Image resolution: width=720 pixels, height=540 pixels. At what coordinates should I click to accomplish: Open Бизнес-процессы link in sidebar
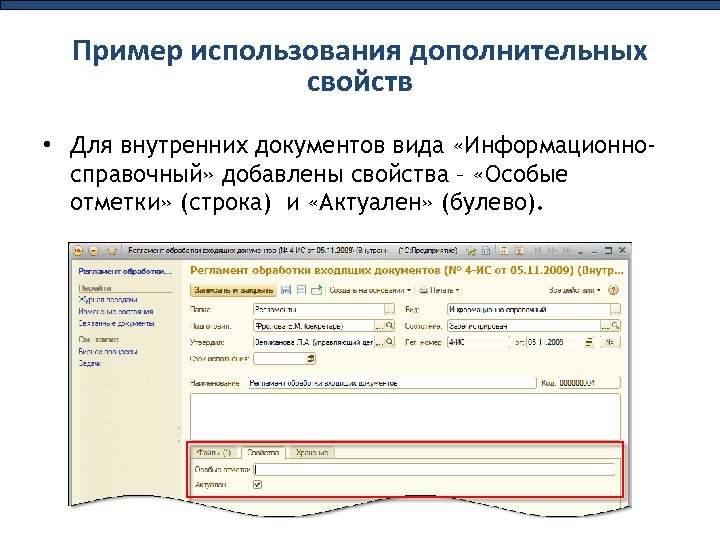[108, 351]
